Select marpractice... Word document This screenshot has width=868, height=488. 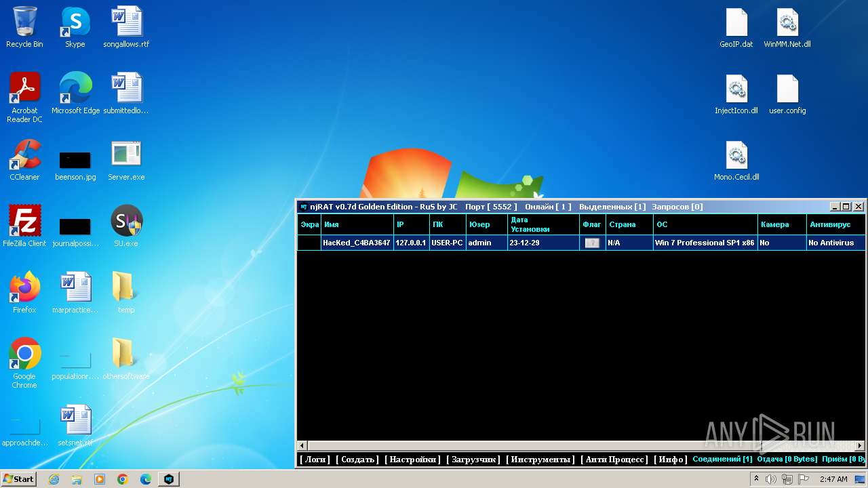pyautogui.click(x=75, y=293)
